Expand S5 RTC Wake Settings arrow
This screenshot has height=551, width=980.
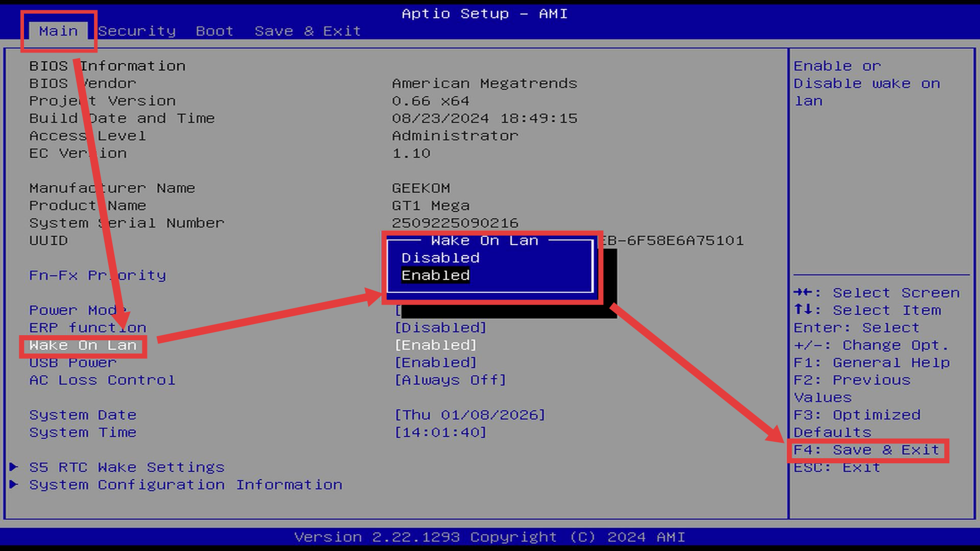point(14,467)
